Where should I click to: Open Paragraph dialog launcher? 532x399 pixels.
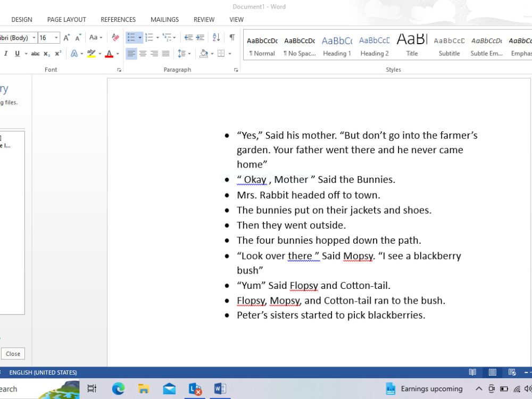[x=236, y=70]
